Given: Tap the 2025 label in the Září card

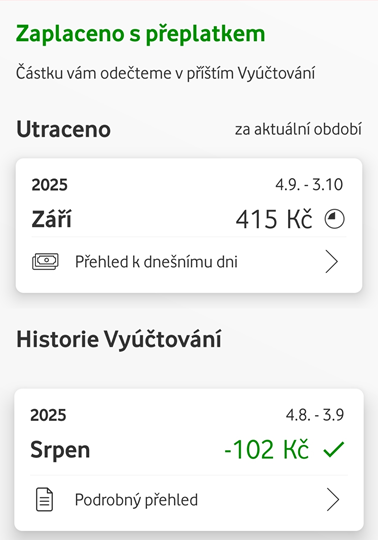Looking at the screenshot, I should [x=50, y=185].
